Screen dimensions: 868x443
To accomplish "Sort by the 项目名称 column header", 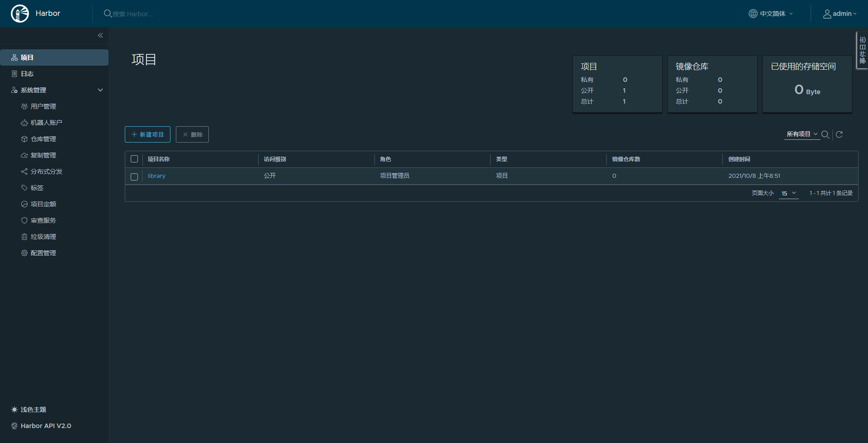I will (x=159, y=159).
